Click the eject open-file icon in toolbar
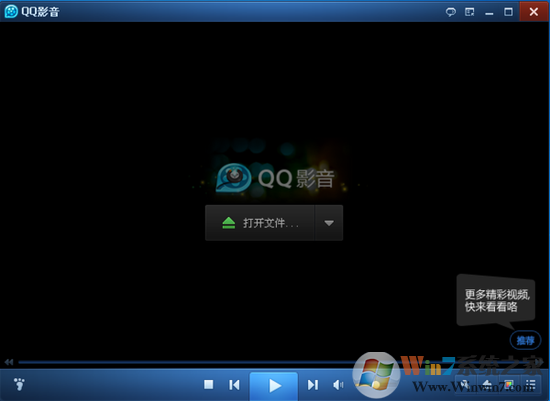Image resolution: width=550 pixels, height=401 pixels. point(487,384)
